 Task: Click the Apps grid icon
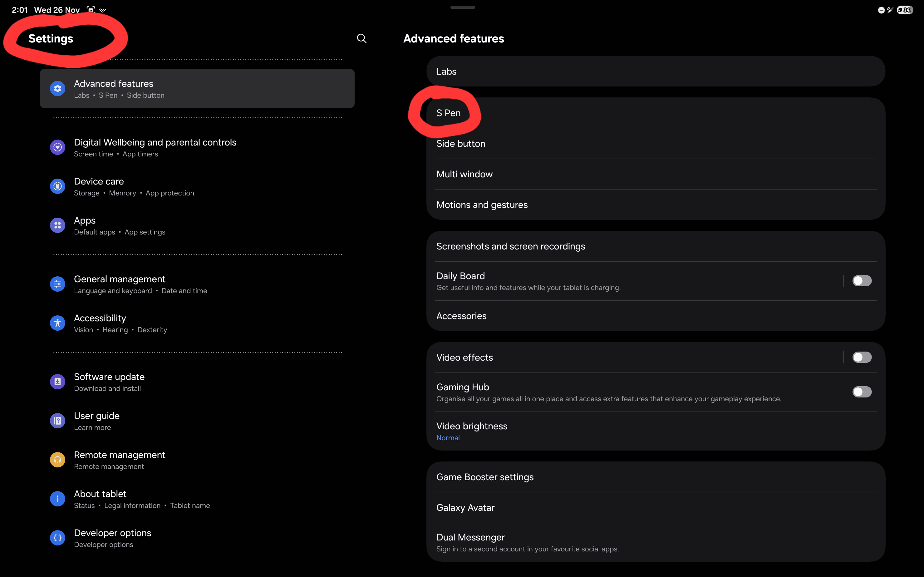pos(57,225)
